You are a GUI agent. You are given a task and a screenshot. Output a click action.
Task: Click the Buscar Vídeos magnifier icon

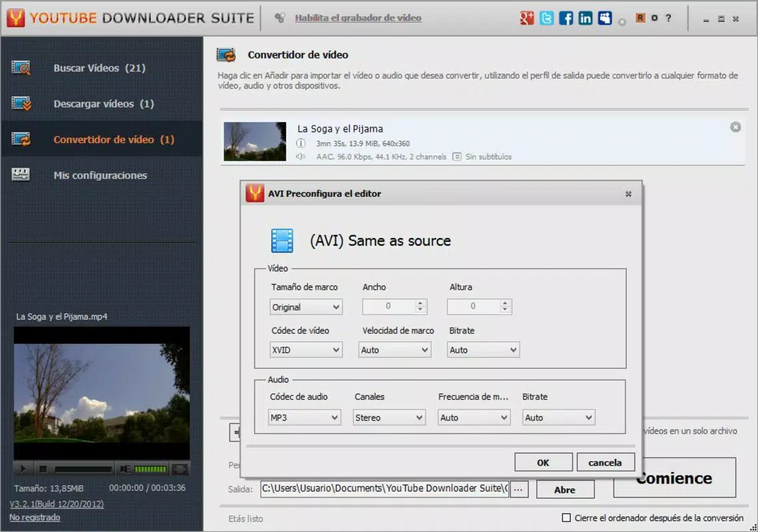pos(21,68)
